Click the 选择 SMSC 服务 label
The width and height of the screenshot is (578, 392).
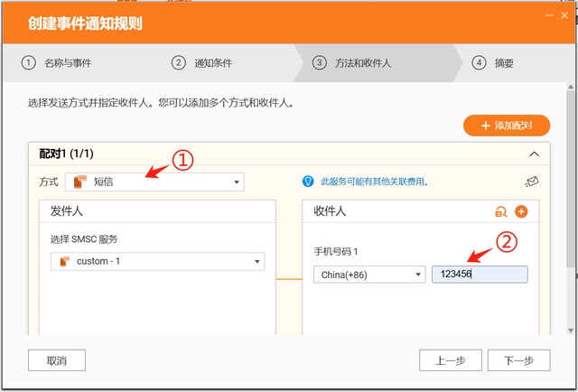84,239
